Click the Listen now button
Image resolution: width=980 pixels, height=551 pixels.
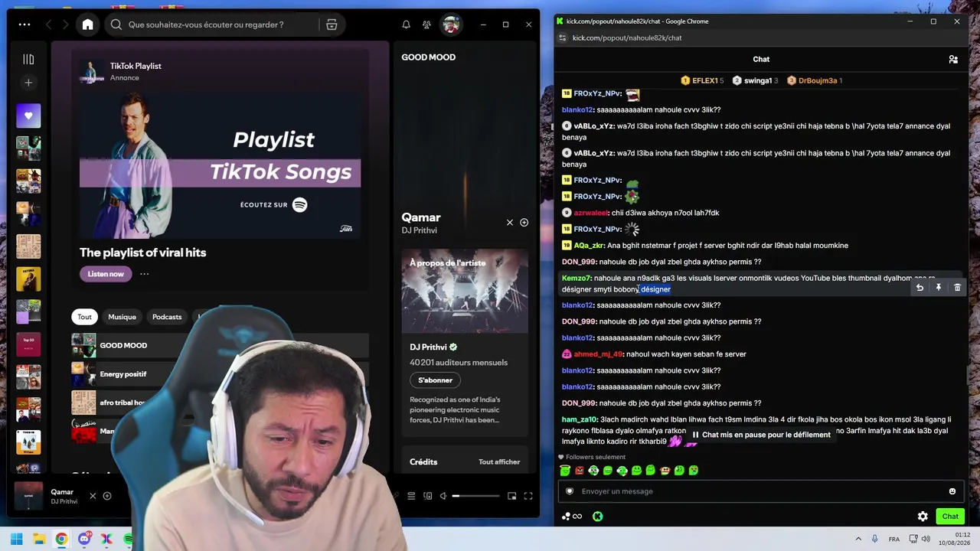coord(106,274)
